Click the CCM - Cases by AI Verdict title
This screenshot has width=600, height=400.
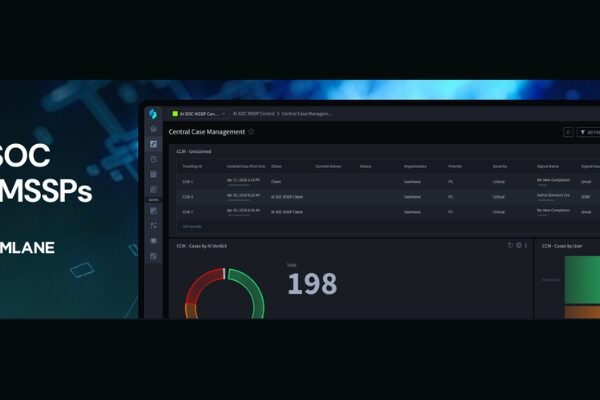pyautogui.click(x=202, y=246)
